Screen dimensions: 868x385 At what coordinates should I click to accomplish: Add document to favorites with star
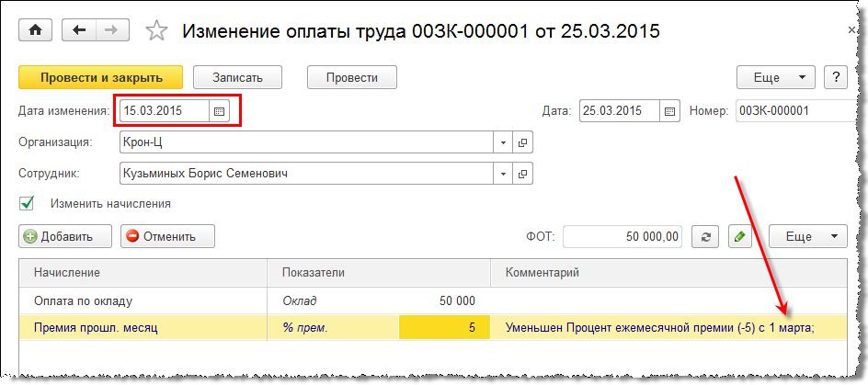[156, 31]
